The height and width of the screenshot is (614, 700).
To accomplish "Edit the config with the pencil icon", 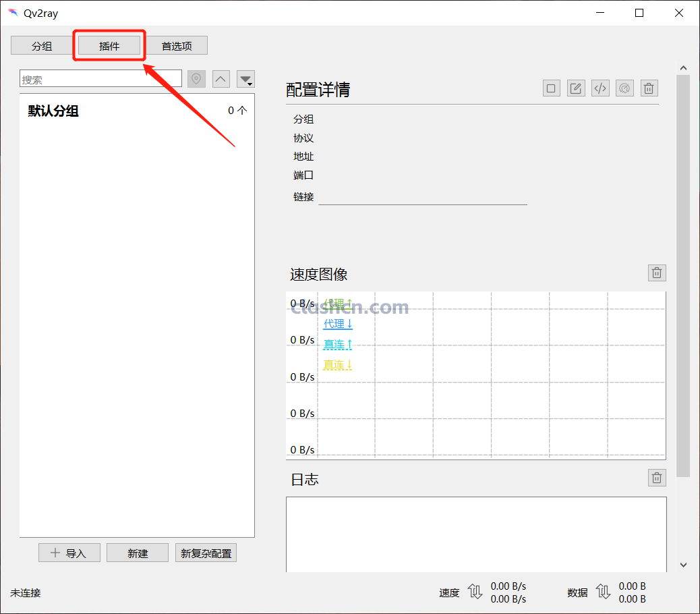I will pyautogui.click(x=576, y=88).
